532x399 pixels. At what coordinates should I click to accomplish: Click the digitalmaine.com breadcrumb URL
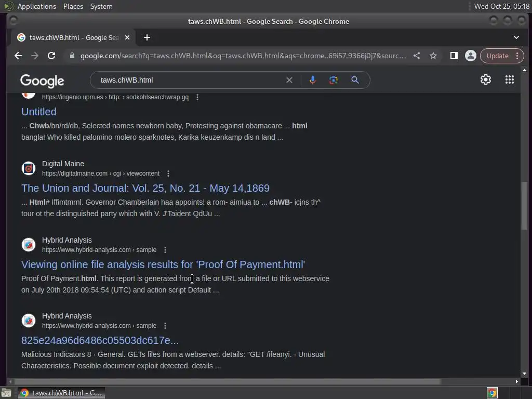(101, 174)
